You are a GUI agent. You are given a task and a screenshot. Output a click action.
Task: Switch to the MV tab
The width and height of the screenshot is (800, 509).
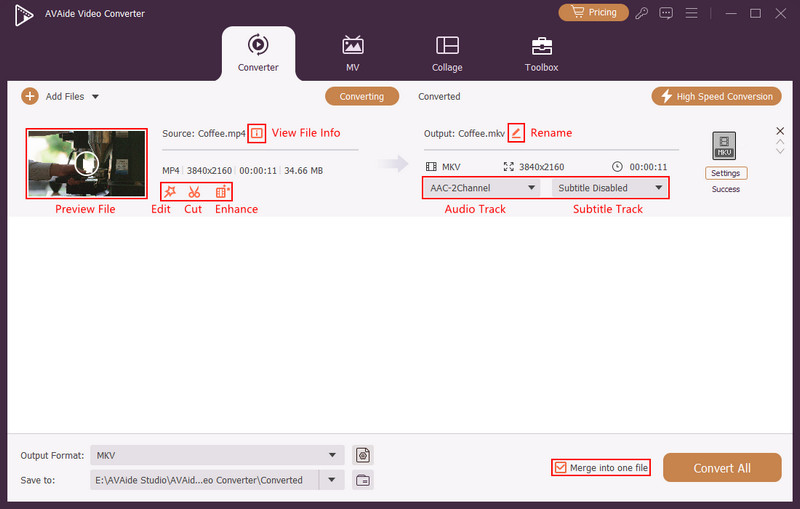click(353, 54)
